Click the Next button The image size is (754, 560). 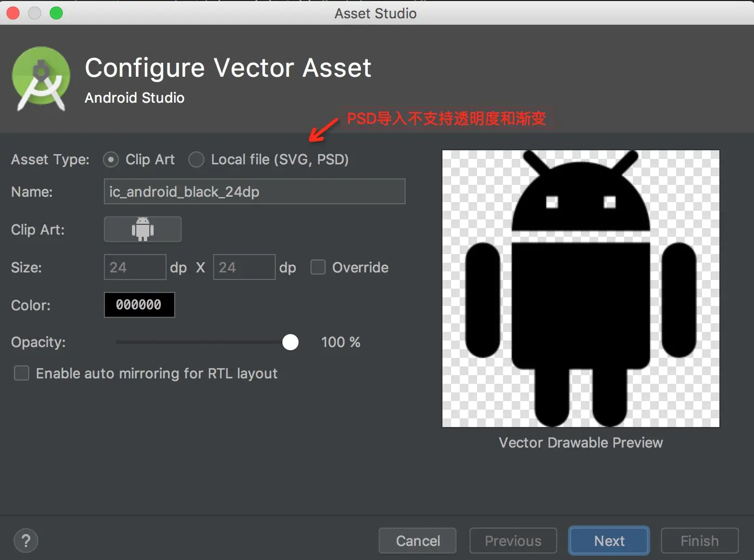(609, 541)
